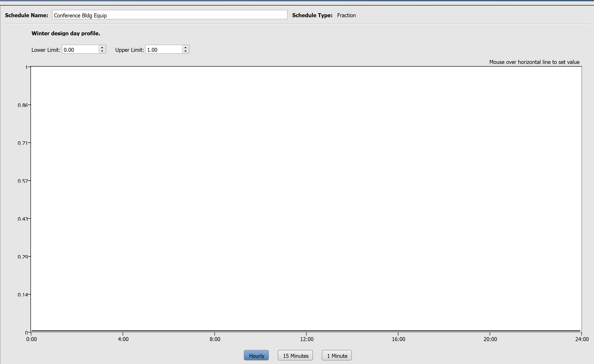The width and height of the screenshot is (594, 364).
Task: Click the 0.86 value axis label
Action: pos(23,105)
